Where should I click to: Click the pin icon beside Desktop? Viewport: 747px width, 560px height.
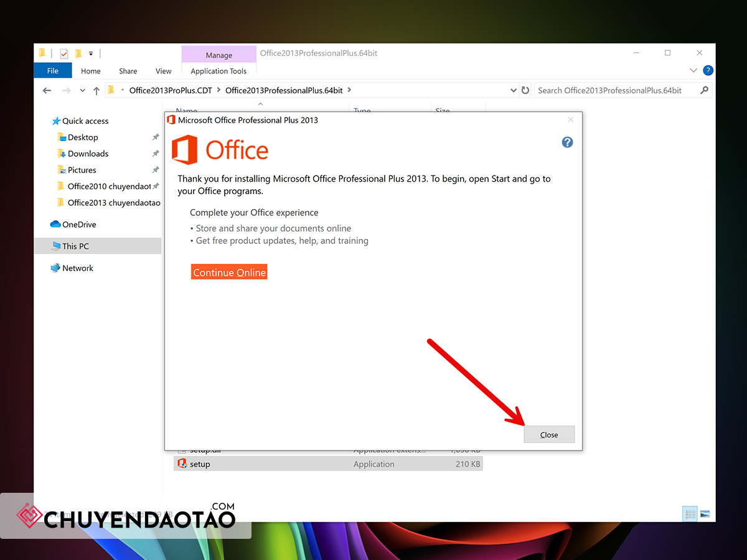click(156, 138)
